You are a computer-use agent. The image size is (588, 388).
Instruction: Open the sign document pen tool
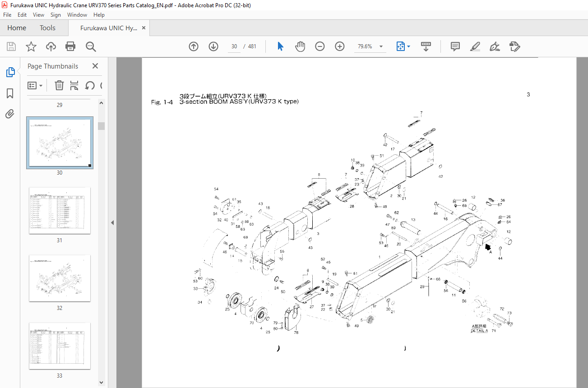pyautogui.click(x=495, y=46)
